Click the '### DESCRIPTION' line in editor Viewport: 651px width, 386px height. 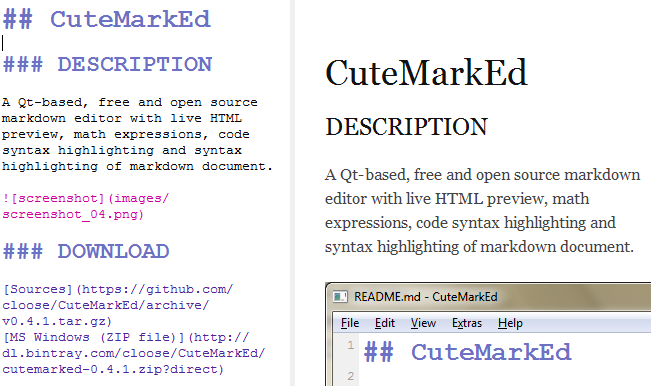click(108, 64)
